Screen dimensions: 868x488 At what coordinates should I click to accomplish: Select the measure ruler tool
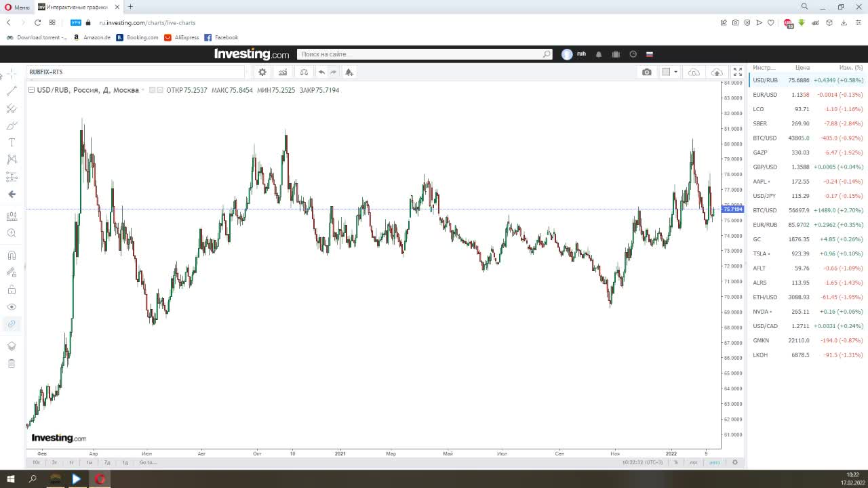click(x=12, y=216)
